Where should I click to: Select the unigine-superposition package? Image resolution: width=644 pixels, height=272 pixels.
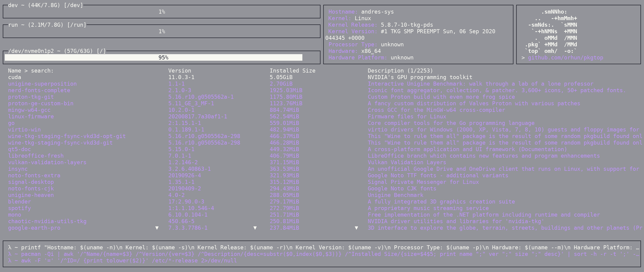point(42,84)
